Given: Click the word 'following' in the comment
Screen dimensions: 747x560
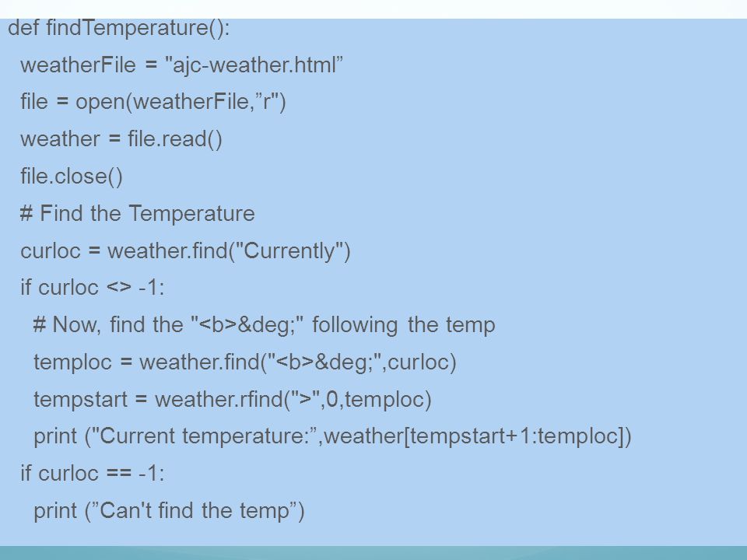Looking at the screenshot, I should click(x=355, y=325).
